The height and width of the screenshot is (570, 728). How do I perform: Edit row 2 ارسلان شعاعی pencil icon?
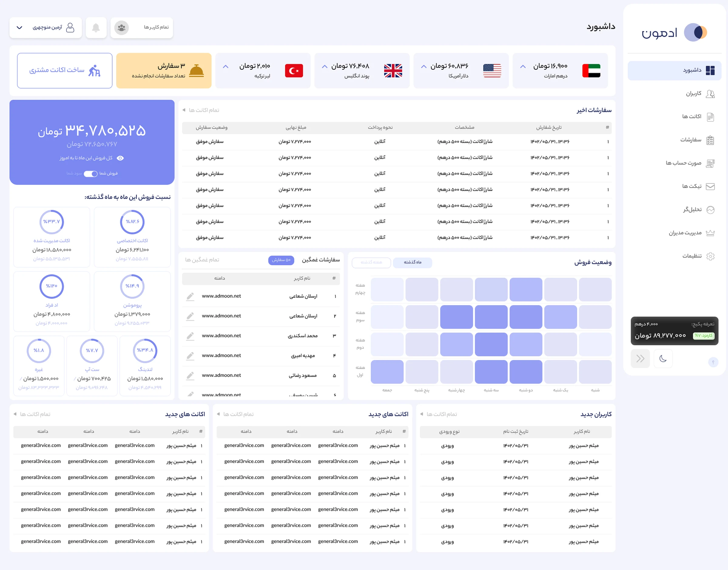point(190,316)
